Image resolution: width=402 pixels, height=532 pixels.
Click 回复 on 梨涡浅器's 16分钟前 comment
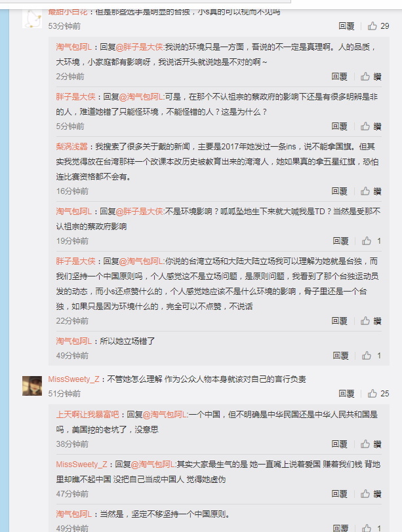point(339,191)
